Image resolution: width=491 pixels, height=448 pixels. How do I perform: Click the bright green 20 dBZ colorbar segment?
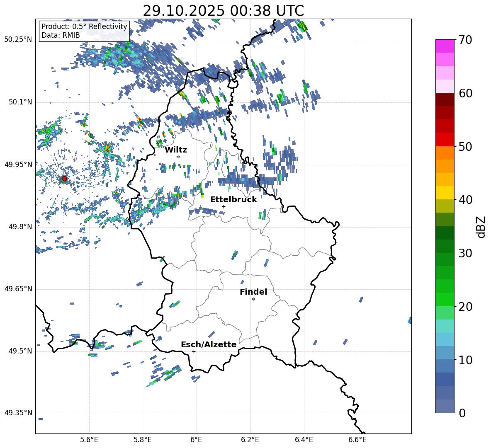point(445,299)
